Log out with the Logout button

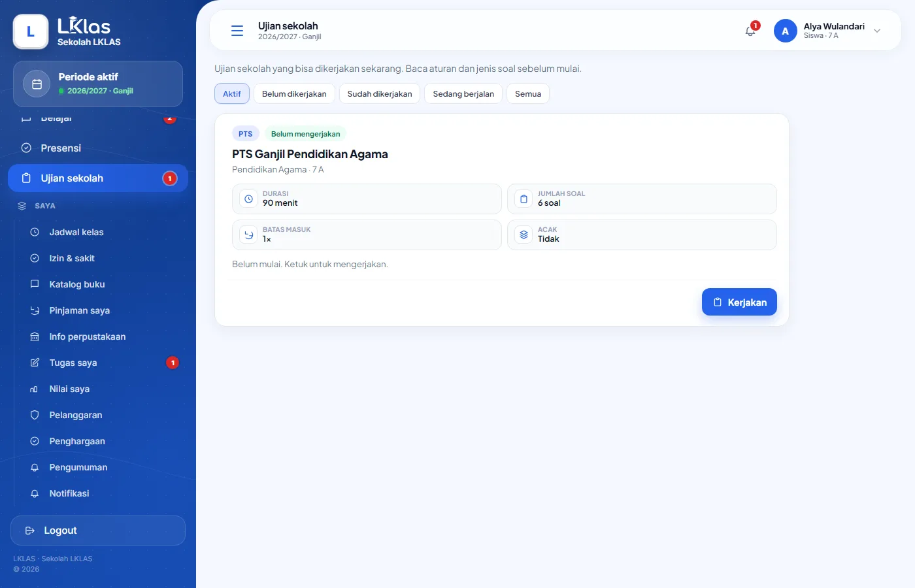(x=98, y=531)
